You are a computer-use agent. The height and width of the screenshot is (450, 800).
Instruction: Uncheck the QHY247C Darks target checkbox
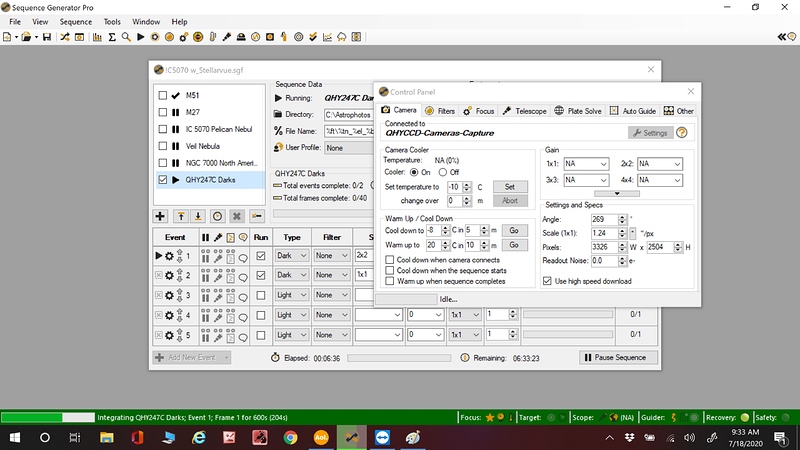[x=163, y=180]
